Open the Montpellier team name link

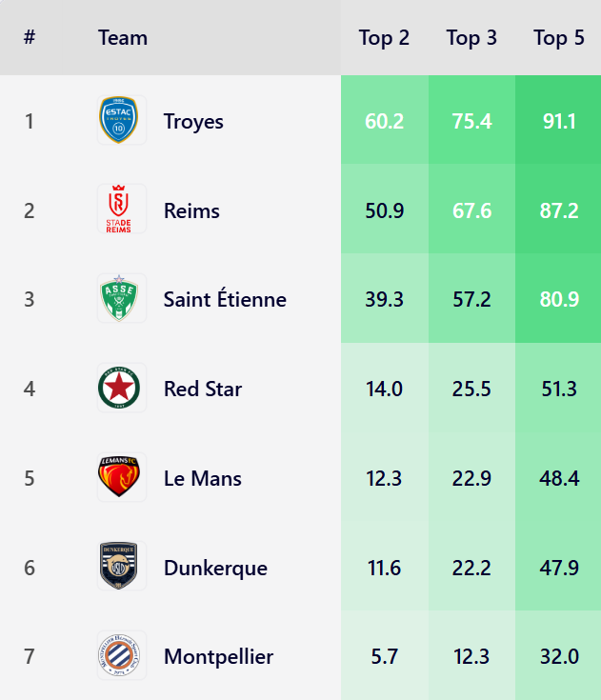pyautogui.click(x=218, y=656)
